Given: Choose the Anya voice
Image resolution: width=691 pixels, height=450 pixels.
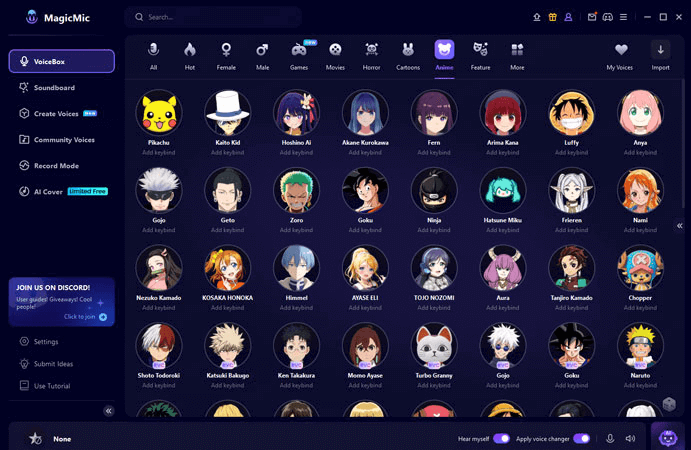Looking at the screenshot, I should click(640, 113).
